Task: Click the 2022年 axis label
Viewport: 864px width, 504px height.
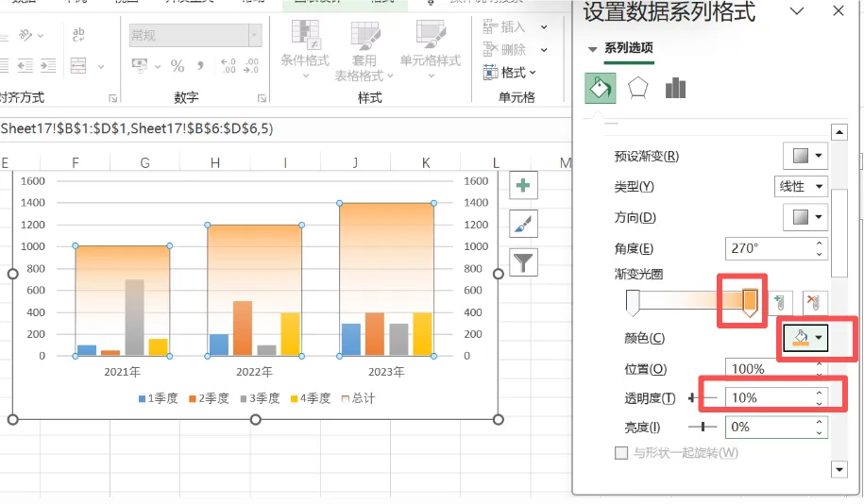Action: point(254,372)
